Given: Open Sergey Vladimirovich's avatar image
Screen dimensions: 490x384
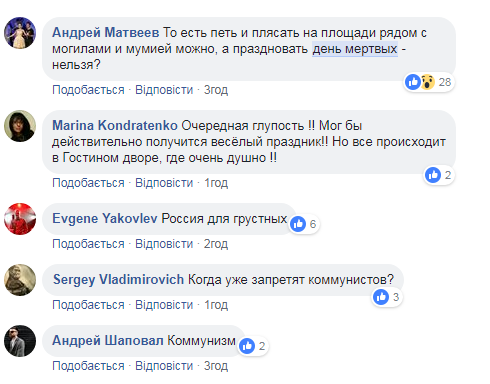Looking at the screenshot, I should point(20,280).
